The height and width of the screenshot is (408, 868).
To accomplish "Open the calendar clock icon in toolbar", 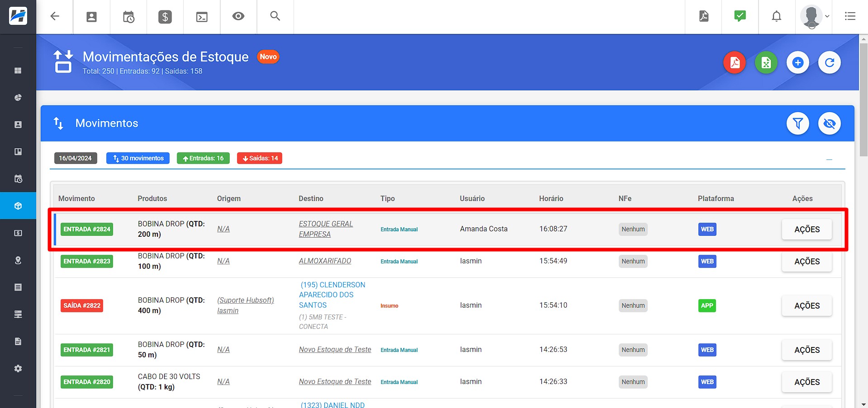I will coord(128,17).
